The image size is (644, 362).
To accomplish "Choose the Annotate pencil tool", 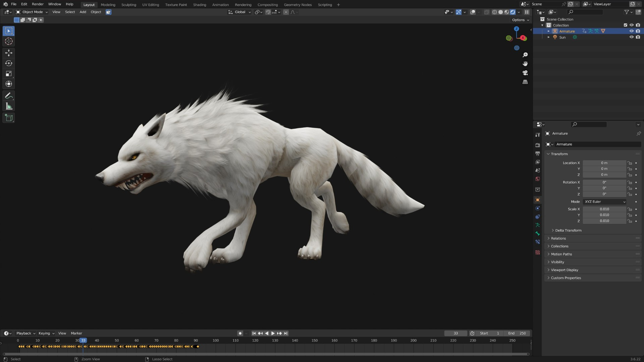I will (9, 96).
